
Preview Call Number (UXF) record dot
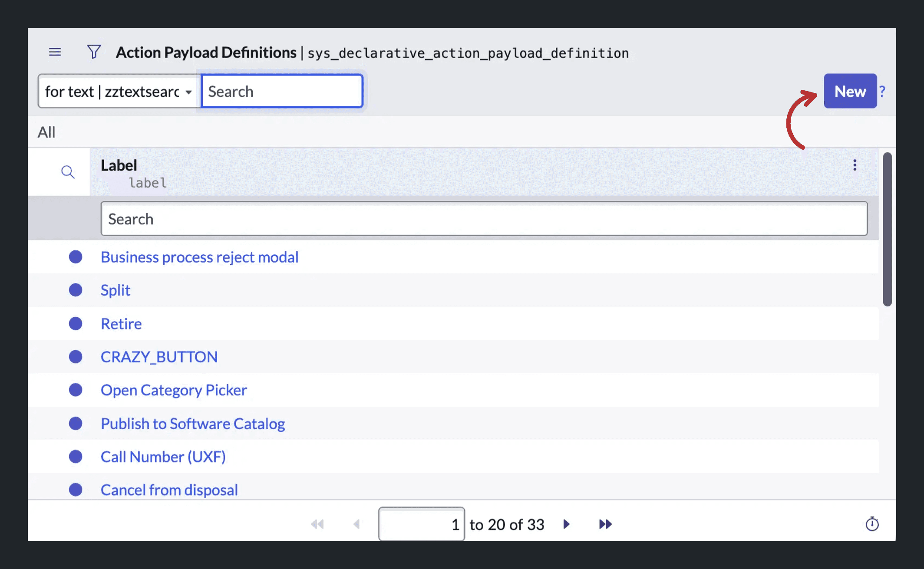[x=76, y=457]
